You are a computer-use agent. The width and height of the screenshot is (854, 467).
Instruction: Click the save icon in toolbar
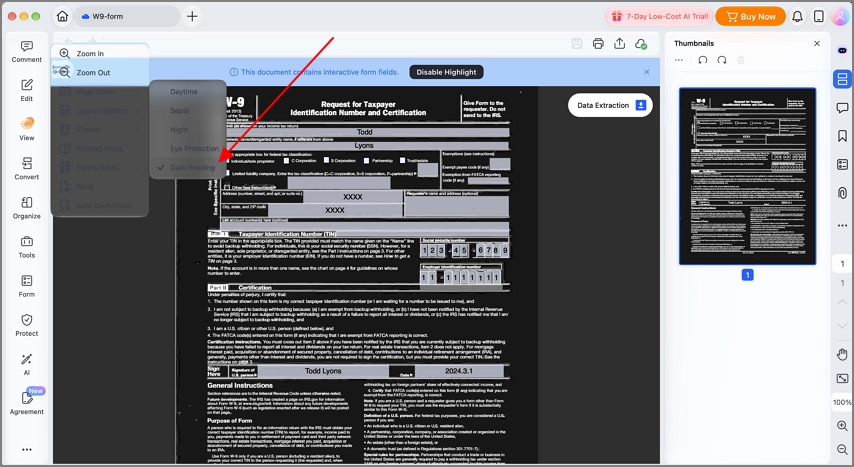(577, 44)
